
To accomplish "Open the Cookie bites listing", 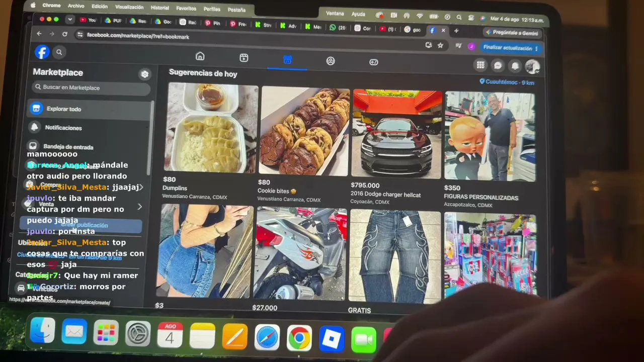I will pyautogui.click(x=304, y=145).
